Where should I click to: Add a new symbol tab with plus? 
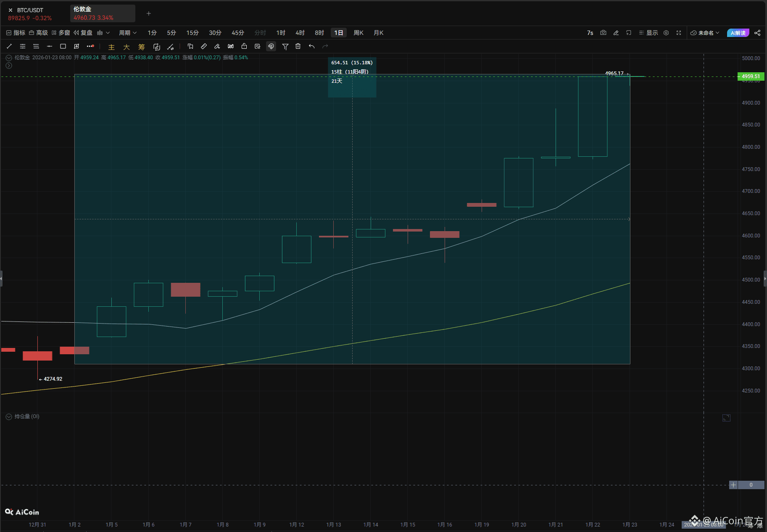tap(149, 13)
